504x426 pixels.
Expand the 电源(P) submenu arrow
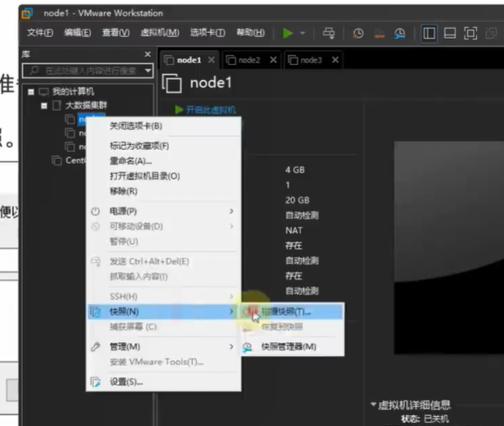232,211
